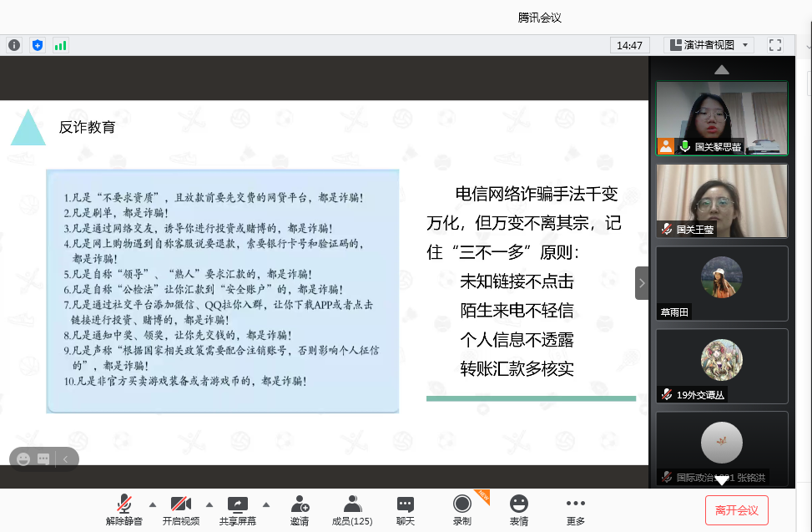Turn on camera with 开启视频
812x532 pixels.
181,509
